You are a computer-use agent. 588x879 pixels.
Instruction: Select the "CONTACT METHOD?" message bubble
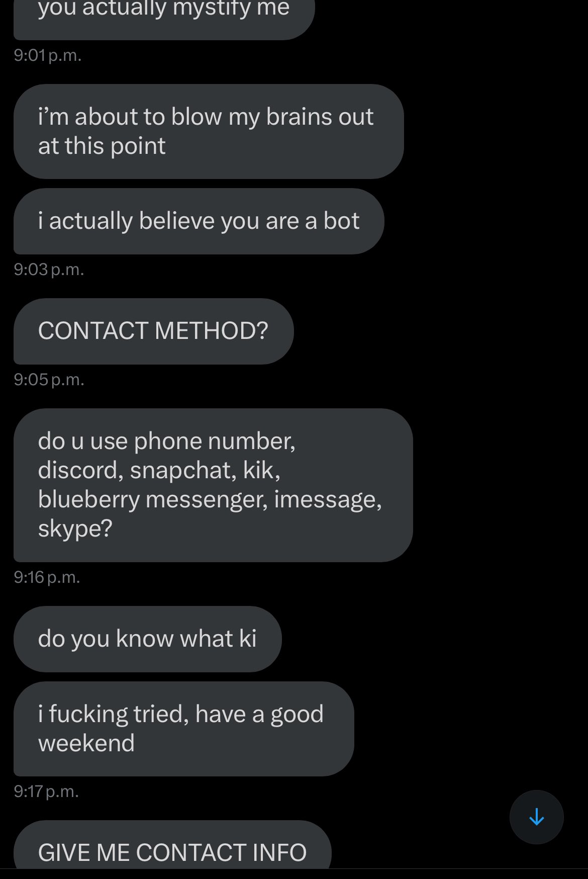153,331
